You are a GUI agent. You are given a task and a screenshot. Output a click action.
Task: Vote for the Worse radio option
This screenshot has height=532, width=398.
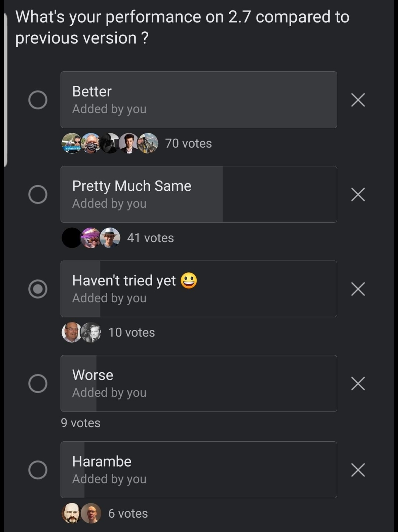pos(38,383)
